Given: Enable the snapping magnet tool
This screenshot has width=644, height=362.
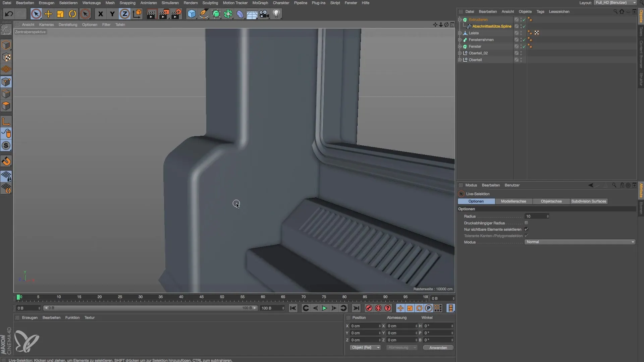Looking at the screenshot, I should point(6,162).
